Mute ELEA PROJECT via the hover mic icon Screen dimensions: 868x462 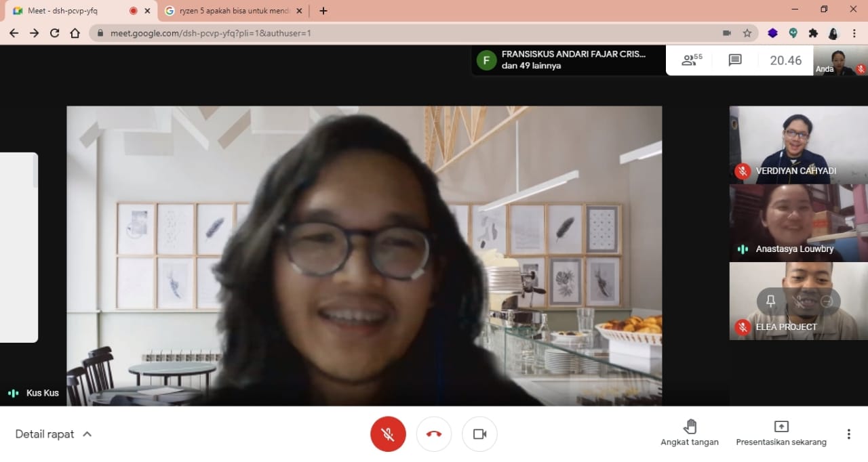(799, 301)
